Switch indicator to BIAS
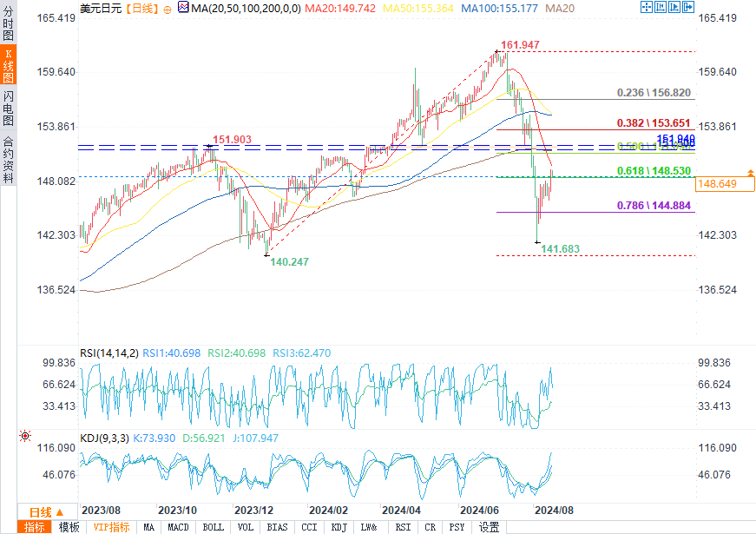This screenshot has height=534, width=756. [277, 527]
